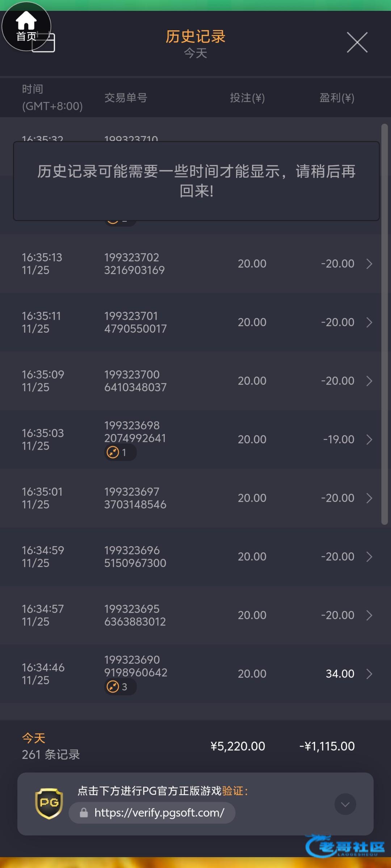Open details arrow for 34.00 profit record

tap(369, 674)
